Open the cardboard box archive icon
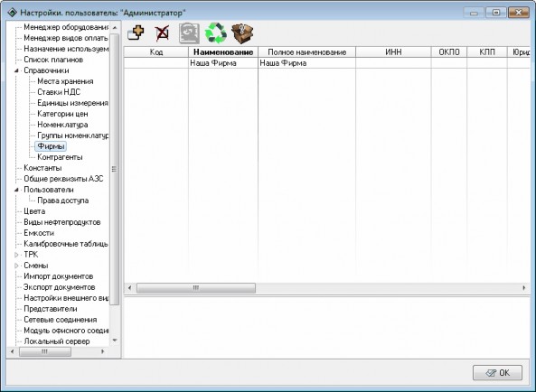 coord(242,33)
